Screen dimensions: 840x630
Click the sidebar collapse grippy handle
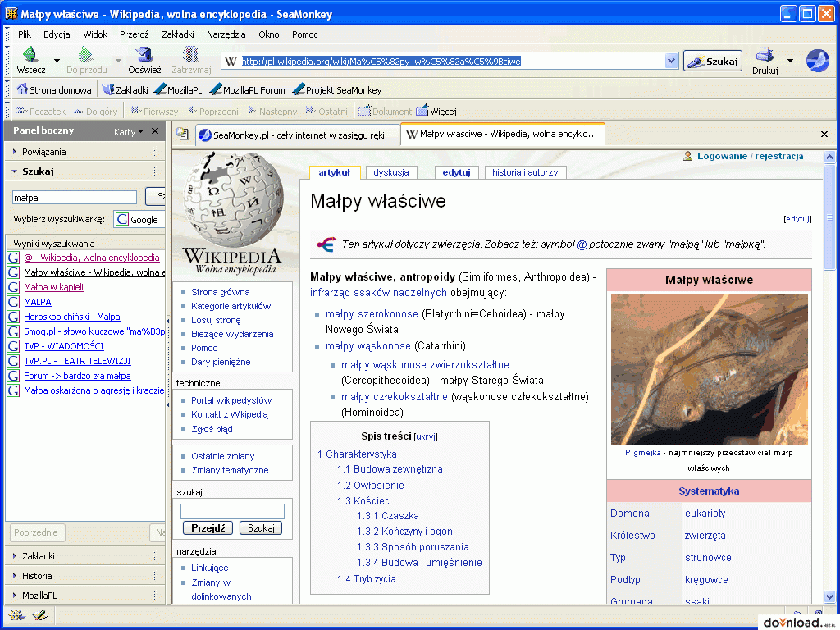(x=168, y=363)
